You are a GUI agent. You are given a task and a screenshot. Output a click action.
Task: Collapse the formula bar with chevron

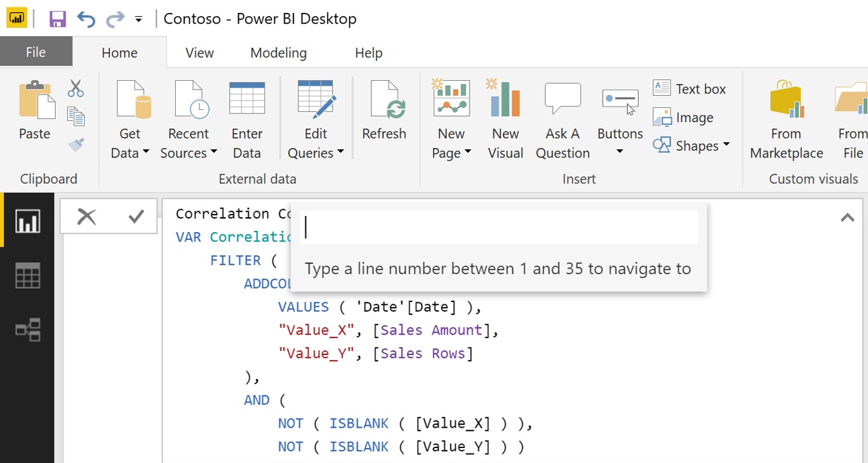pyautogui.click(x=847, y=218)
